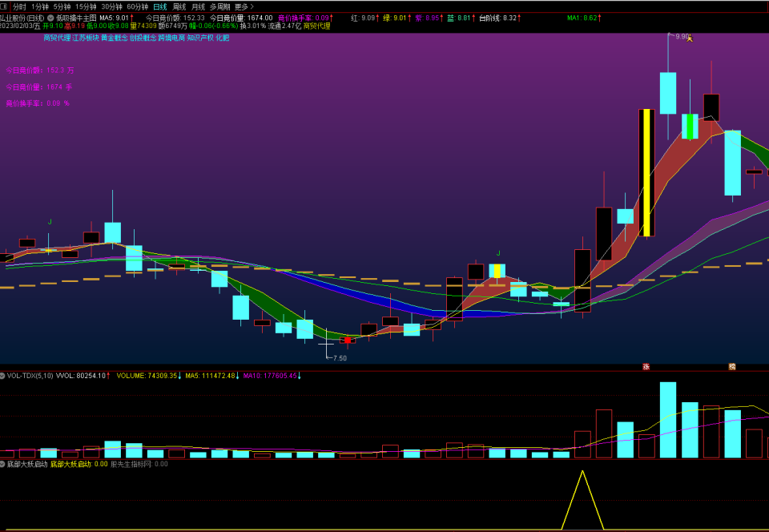
Task: Click the 台阶线: 8.32 value
Action: coord(497,18)
